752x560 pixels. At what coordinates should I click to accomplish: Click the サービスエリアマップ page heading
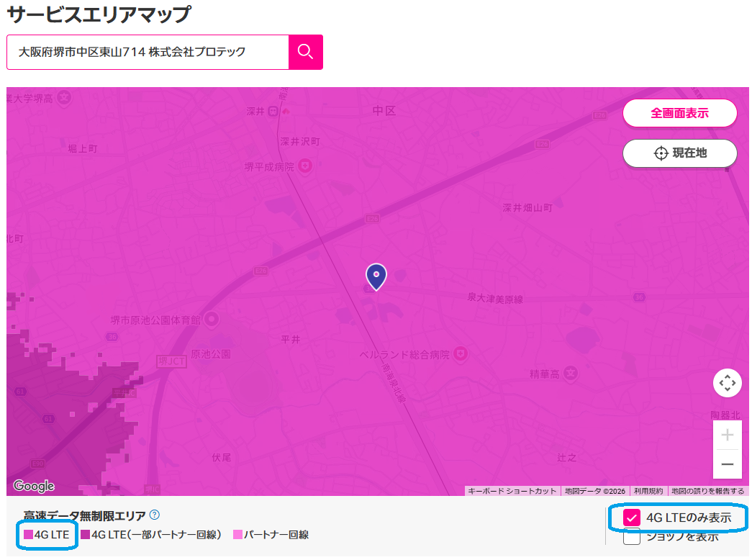99,14
